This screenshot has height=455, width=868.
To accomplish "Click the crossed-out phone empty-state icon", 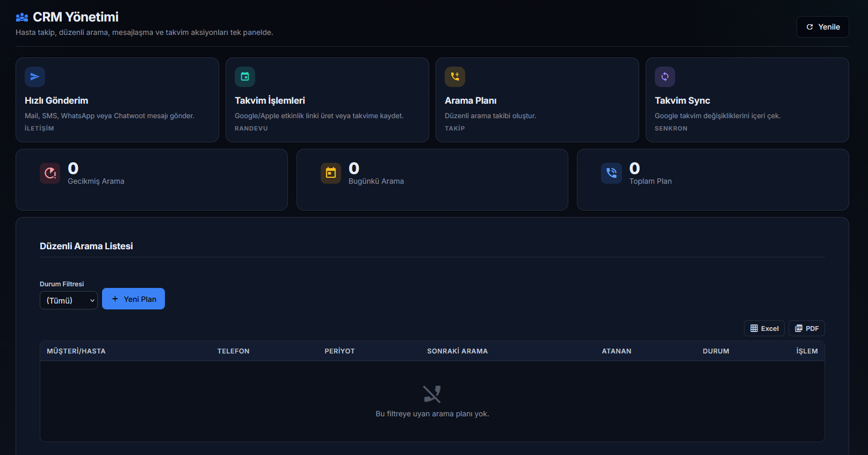I will (x=432, y=394).
